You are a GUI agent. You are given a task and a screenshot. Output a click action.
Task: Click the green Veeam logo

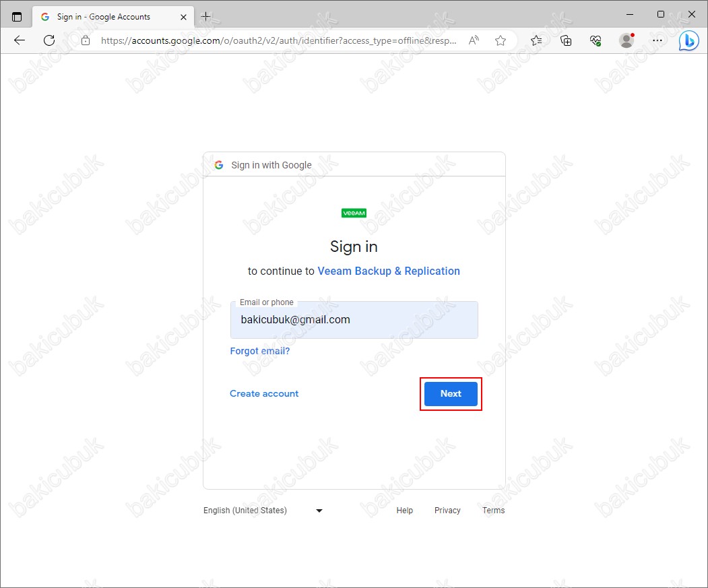pos(354,213)
